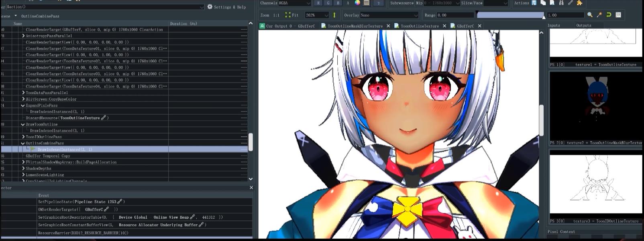Expand the AnisotropyPassParallel node
This screenshot has height=241, width=644.
coord(23,36)
